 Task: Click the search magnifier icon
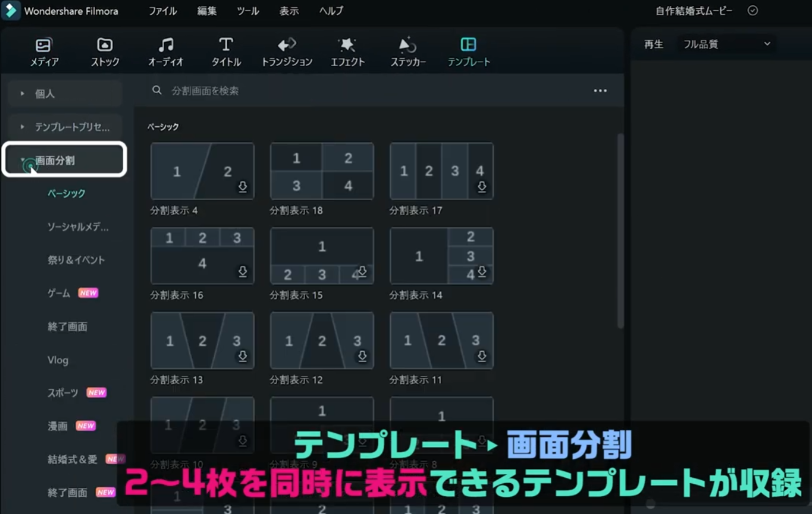click(x=157, y=90)
